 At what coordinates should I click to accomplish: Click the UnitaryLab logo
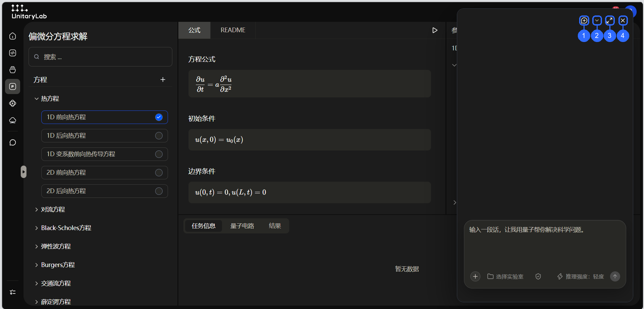[x=29, y=12]
